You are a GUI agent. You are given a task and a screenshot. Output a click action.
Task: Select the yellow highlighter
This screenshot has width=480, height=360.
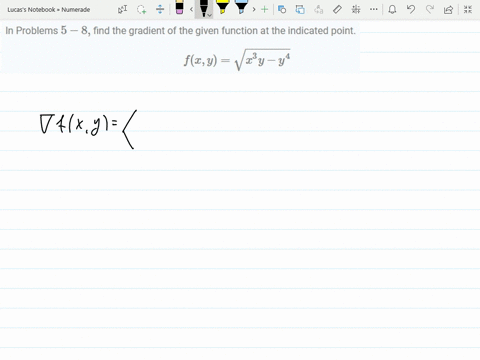[222, 7]
